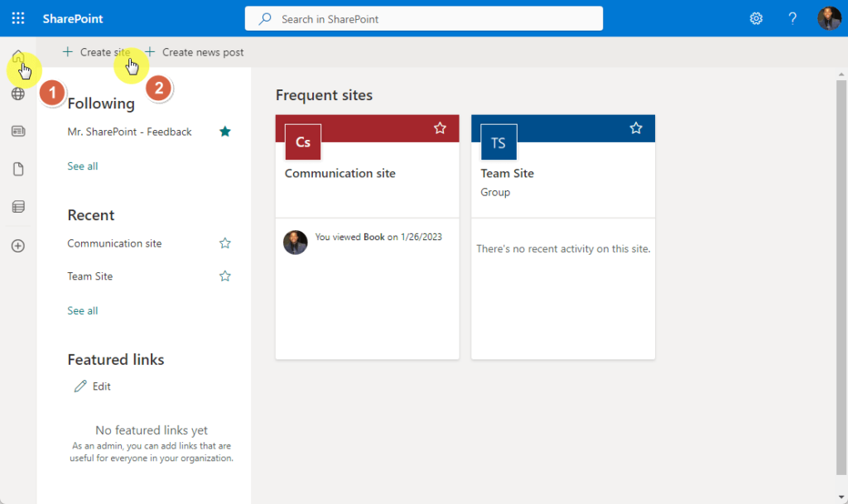Viewport: 848px width, 504px height.
Task: Open My lists icon in app bar
Action: coord(18,206)
